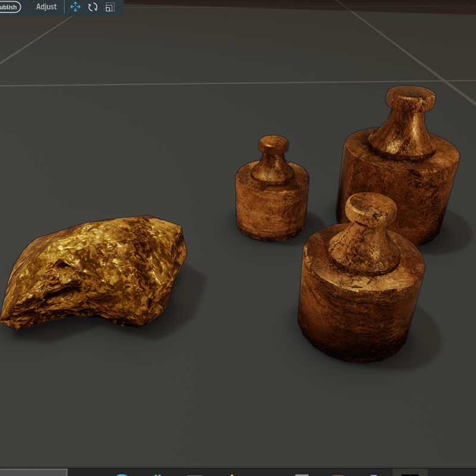Viewport: 476px width, 476px height.
Task: Open the purple taskbar icon
Action: click(x=374, y=474)
